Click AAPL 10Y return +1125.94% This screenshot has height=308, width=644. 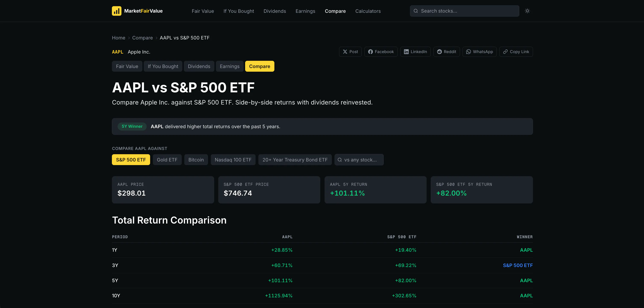point(278,296)
